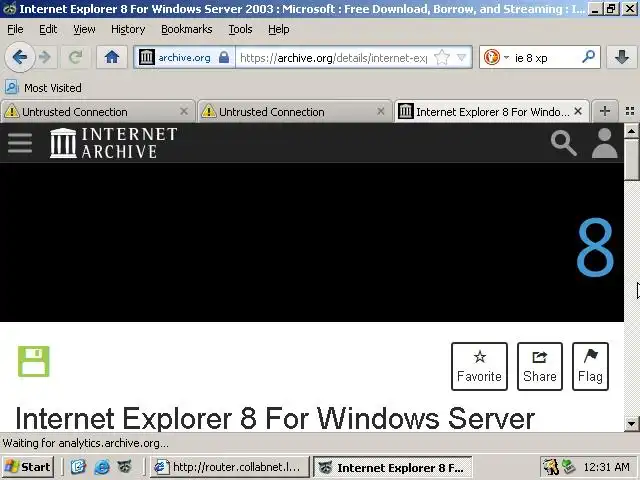Click the scrollbar up arrow
Image resolution: width=640 pixels, height=480 pixels.
[631, 131]
